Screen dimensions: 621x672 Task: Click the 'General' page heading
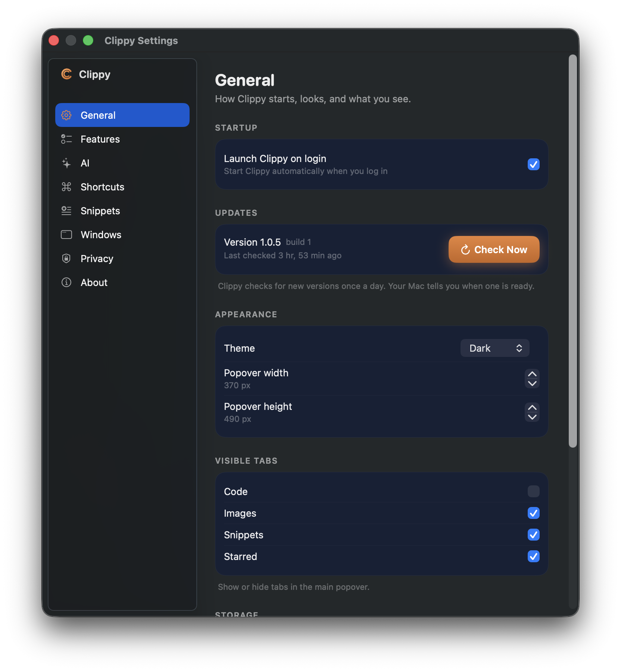click(245, 80)
